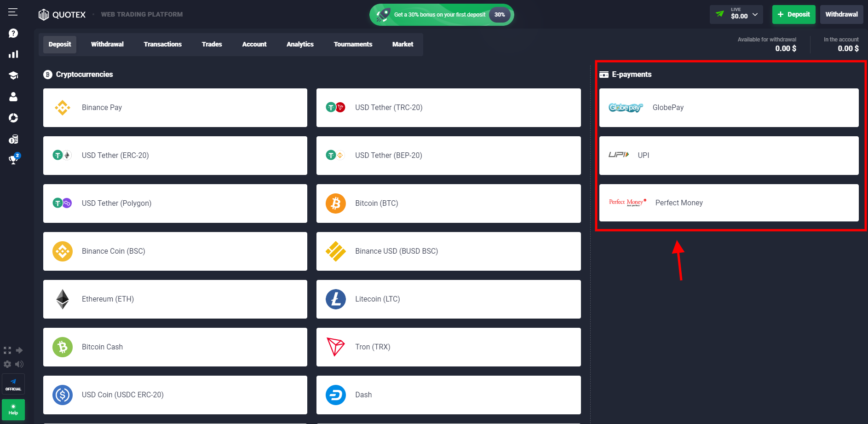Click the Litecoin (LTC) blue icon

[x=336, y=299]
